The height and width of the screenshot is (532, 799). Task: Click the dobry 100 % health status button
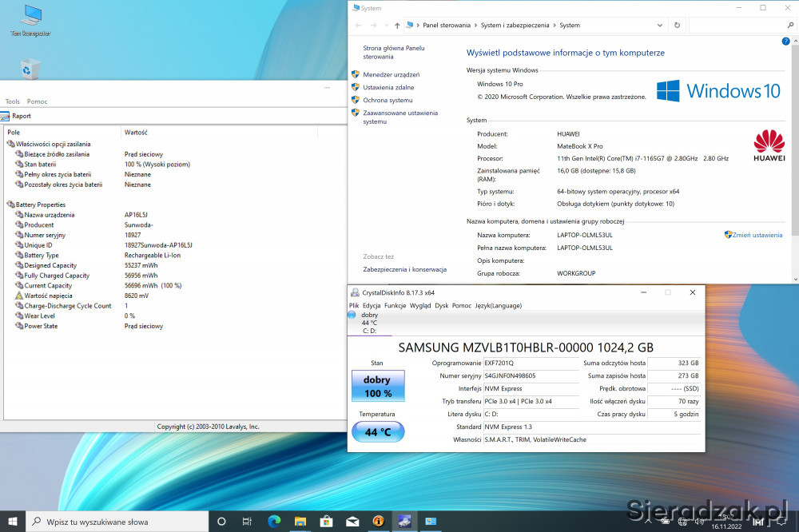[x=377, y=387]
